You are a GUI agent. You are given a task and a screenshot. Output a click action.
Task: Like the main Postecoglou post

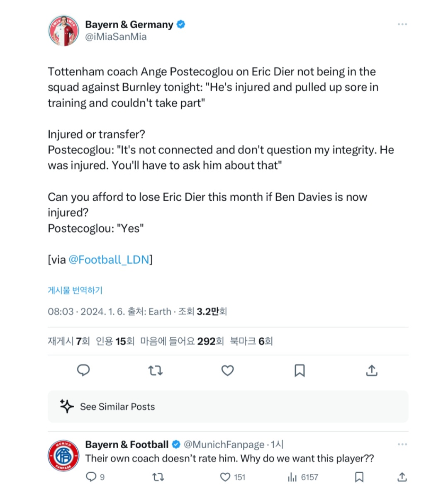click(x=227, y=370)
